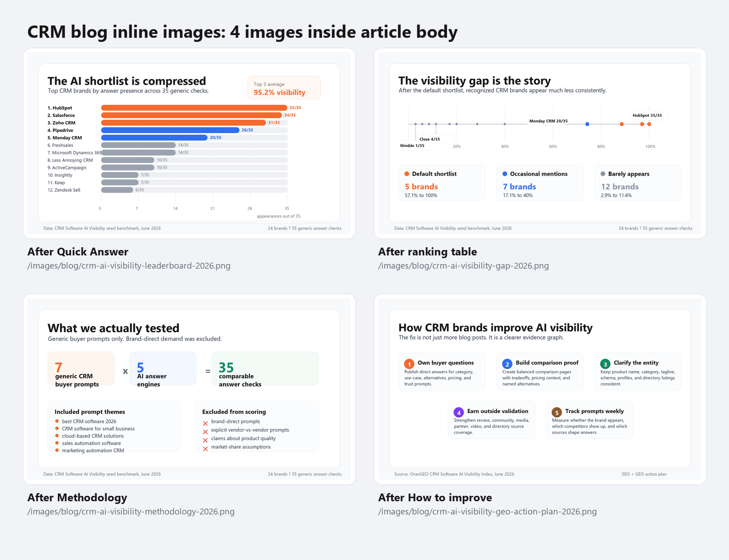This screenshot has width=729, height=560.
Task: Click the numbered 2 blue circle icon
Action: click(x=507, y=364)
